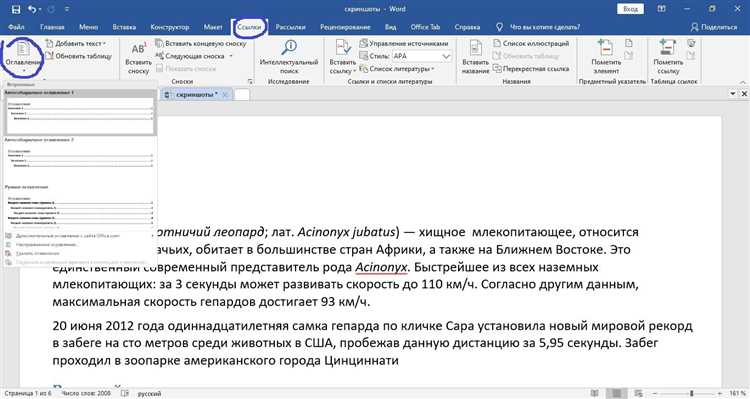This screenshot has height=399, width=750.
Task: Click the Пометить элемент index icon
Action: [606, 48]
